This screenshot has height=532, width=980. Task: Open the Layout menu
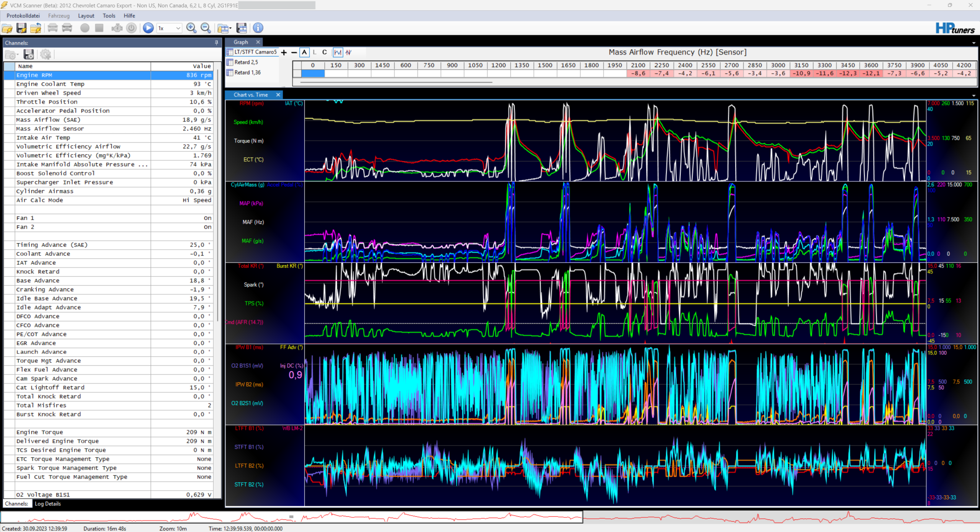pos(86,16)
